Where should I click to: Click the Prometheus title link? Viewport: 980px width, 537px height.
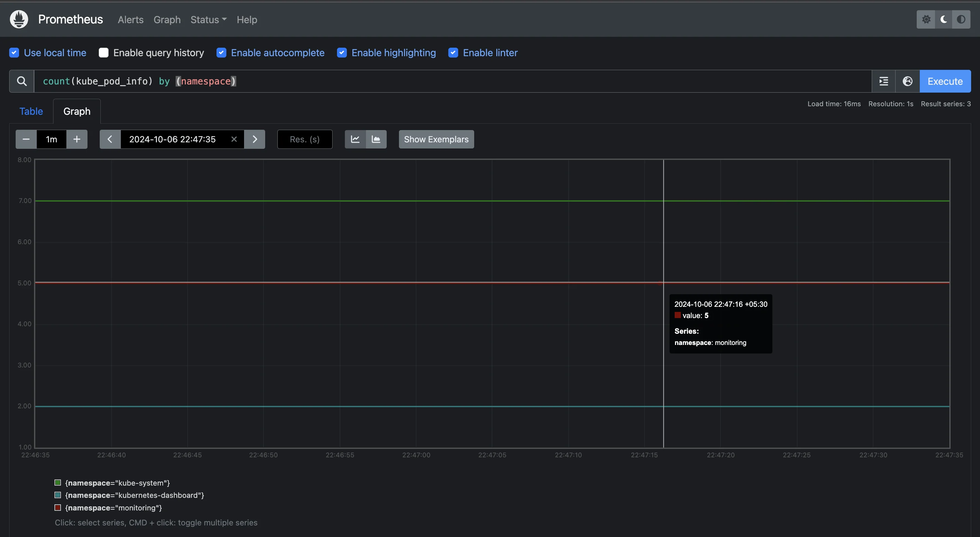point(70,19)
